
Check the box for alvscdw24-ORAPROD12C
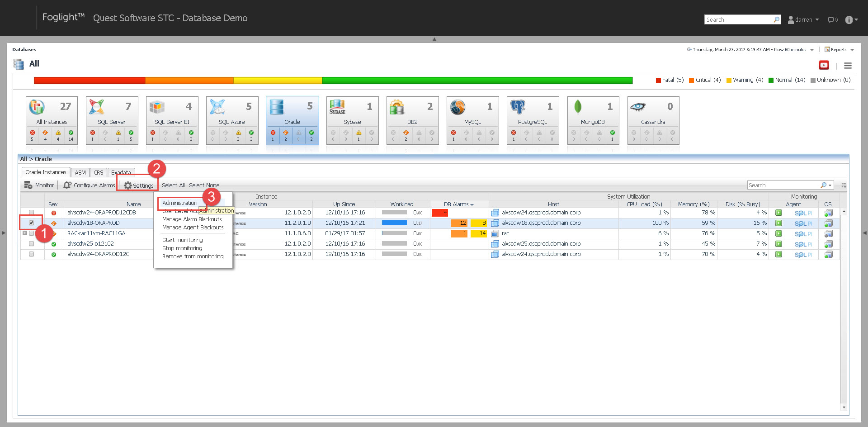[x=31, y=254]
